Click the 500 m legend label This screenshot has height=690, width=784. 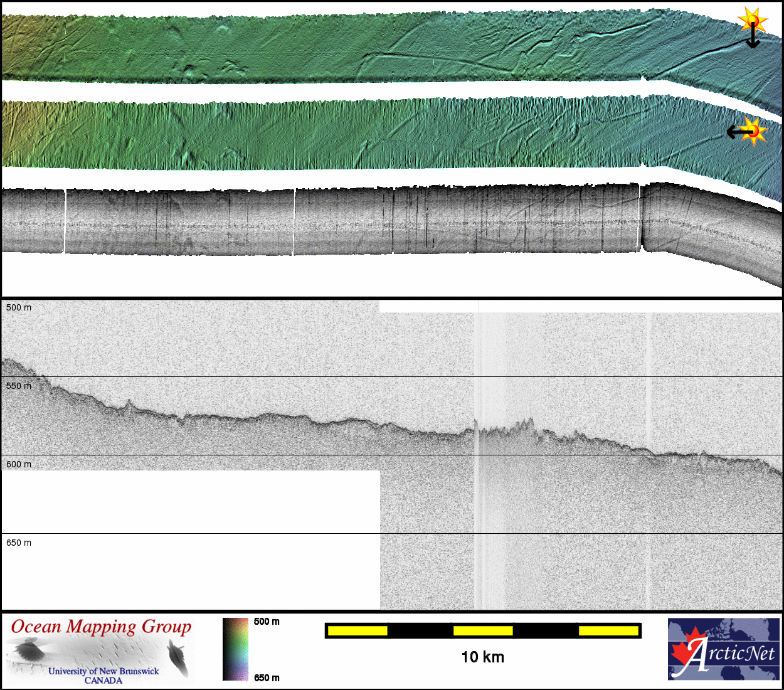coord(267,622)
